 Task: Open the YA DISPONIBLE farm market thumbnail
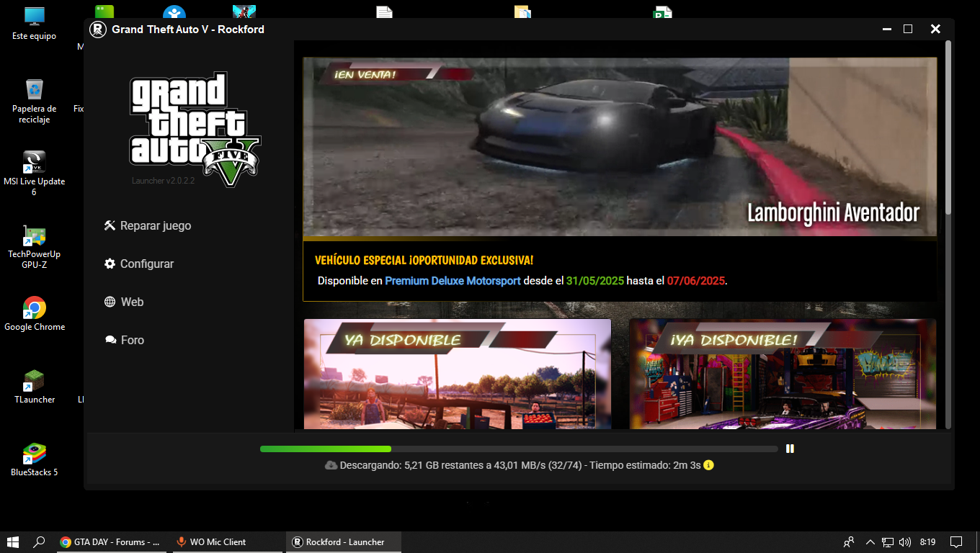[x=457, y=374]
